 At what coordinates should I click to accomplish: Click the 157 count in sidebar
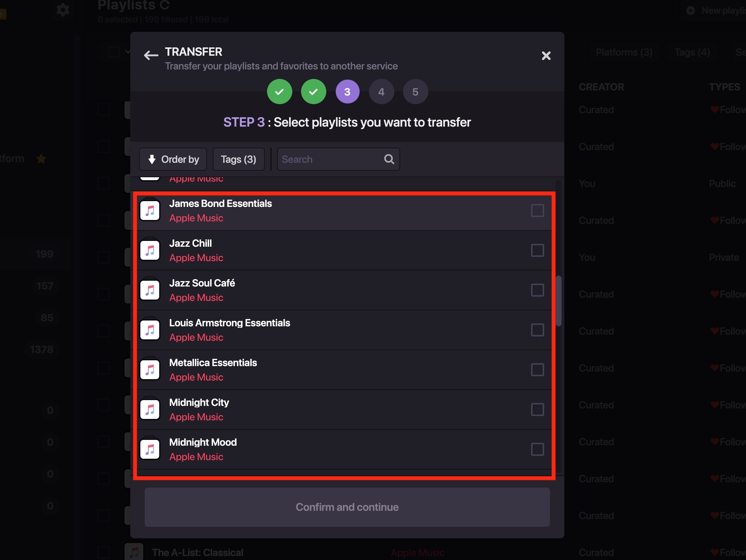pos(45,286)
